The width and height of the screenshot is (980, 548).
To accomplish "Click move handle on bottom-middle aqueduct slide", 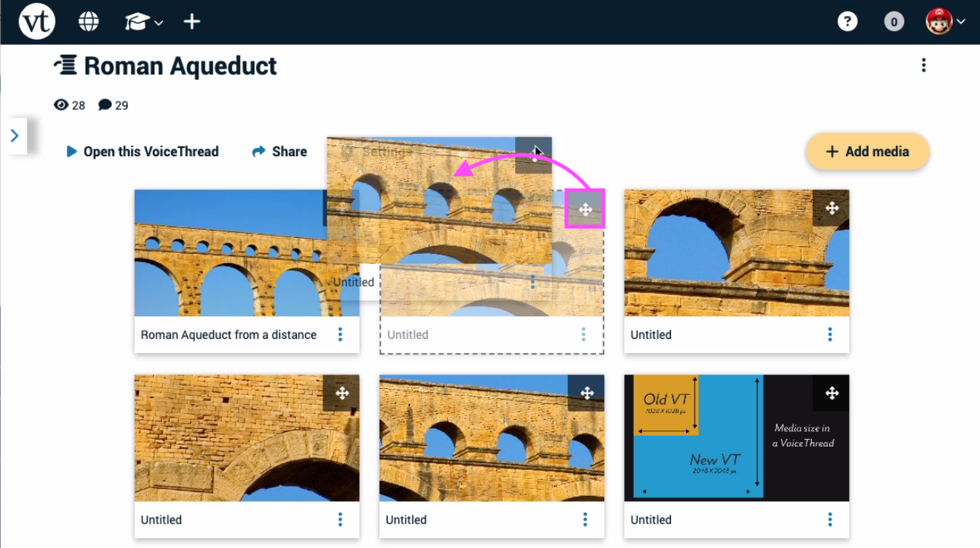I will click(586, 393).
